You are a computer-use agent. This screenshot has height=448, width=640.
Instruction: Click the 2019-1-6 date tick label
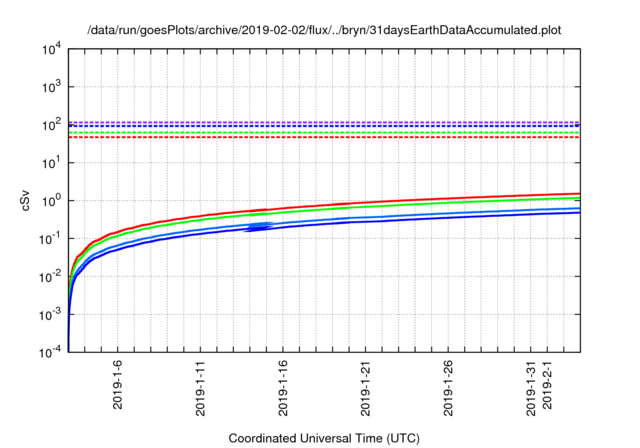118,385
